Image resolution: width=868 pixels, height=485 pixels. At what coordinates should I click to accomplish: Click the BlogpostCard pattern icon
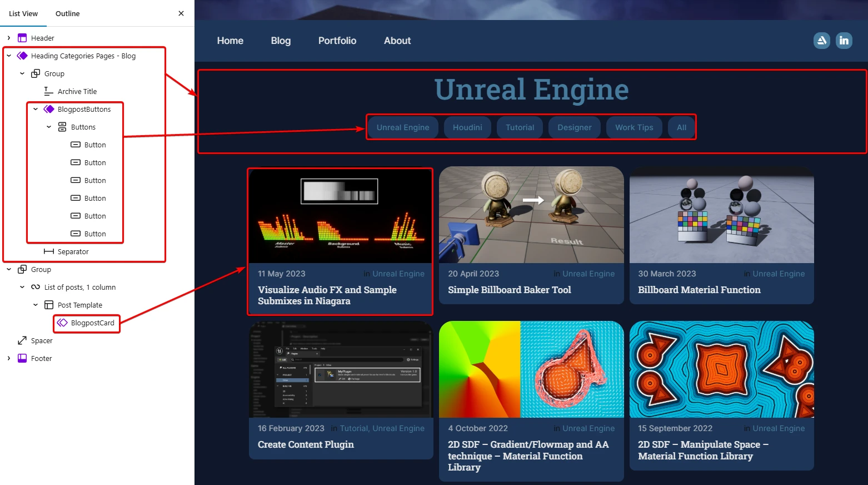(x=62, y=323)
